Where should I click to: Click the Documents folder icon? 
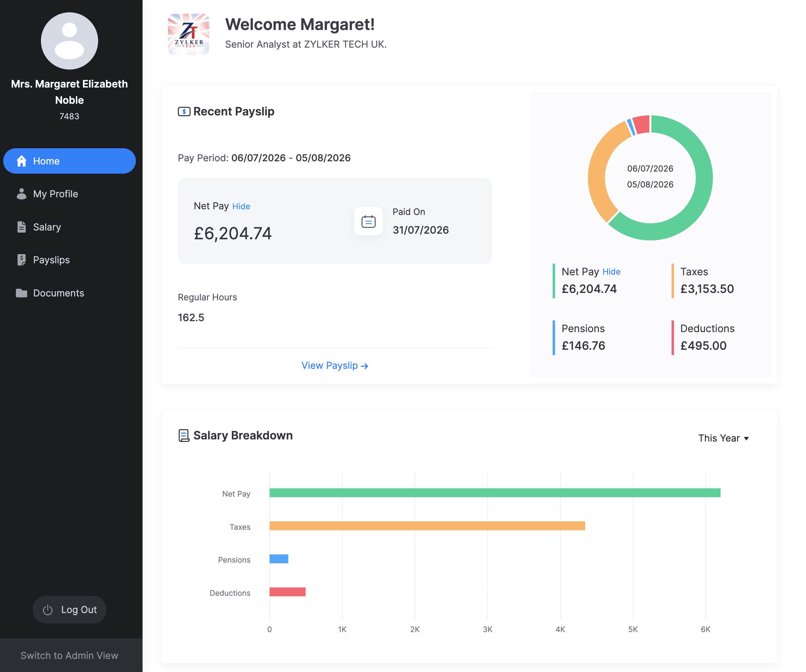[x=22, y=293]
